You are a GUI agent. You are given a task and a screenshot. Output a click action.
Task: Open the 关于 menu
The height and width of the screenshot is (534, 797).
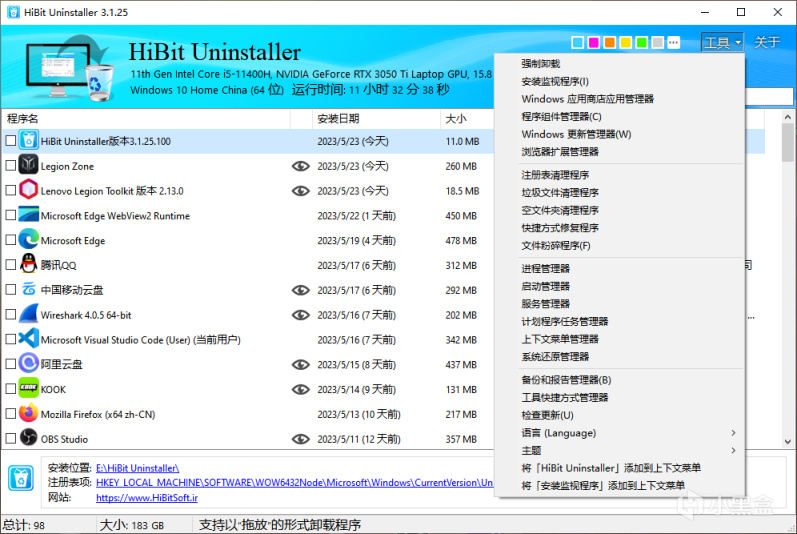tap(767, 43)
